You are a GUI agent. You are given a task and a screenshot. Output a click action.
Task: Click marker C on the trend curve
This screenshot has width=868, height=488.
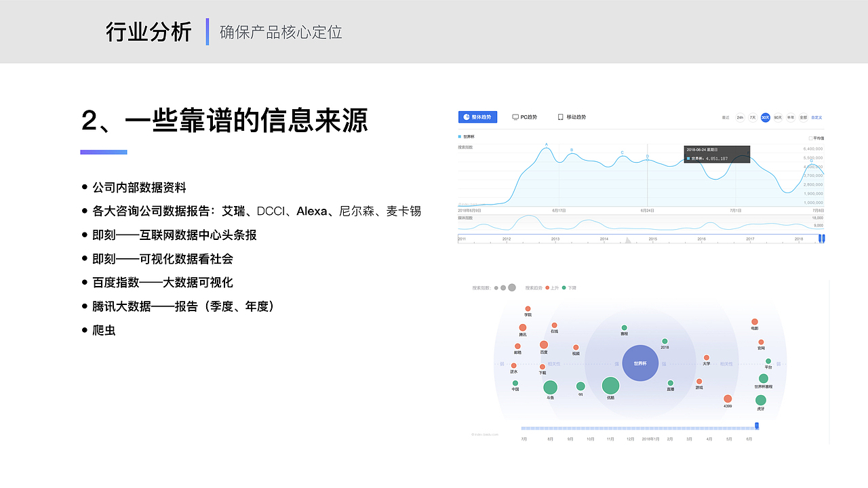pyautogui.click(x=622, y=152)
